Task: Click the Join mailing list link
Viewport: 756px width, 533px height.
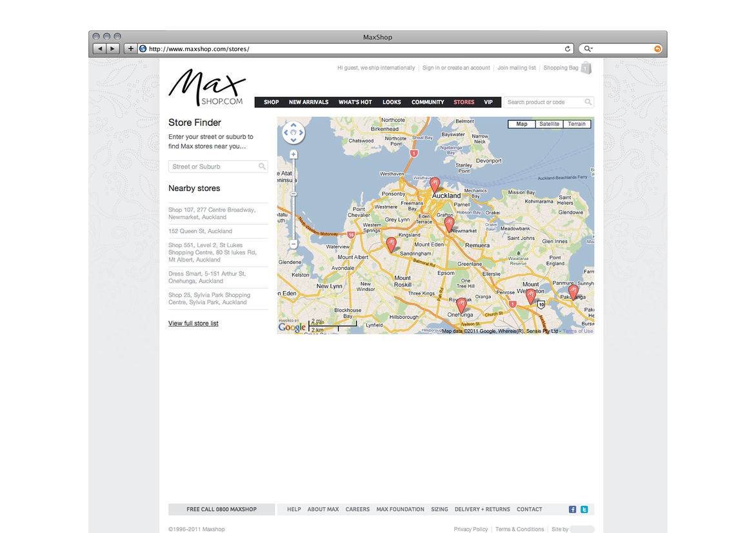Action: (517, 68)
